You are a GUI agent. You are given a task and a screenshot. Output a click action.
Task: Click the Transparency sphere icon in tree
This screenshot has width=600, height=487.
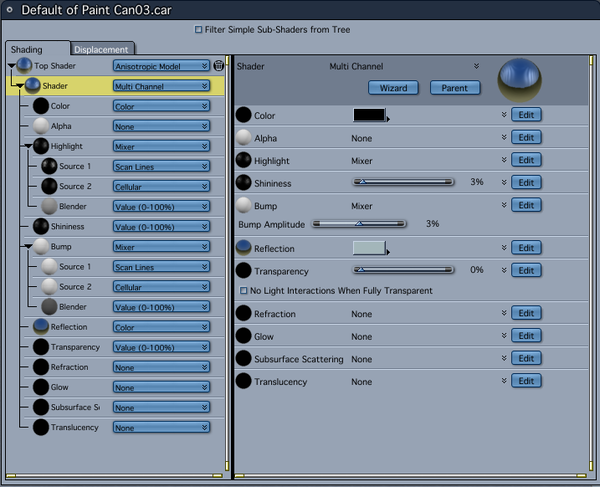point(41,347)
